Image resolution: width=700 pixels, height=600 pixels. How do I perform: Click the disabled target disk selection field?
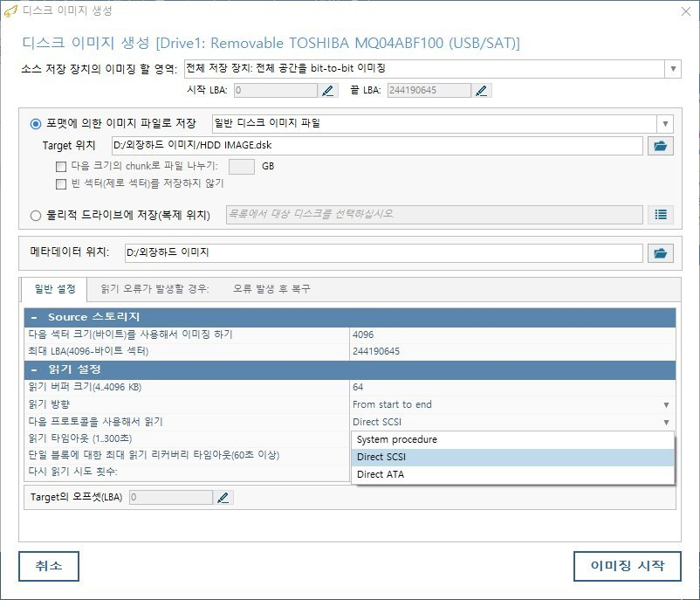click(435, 215)
